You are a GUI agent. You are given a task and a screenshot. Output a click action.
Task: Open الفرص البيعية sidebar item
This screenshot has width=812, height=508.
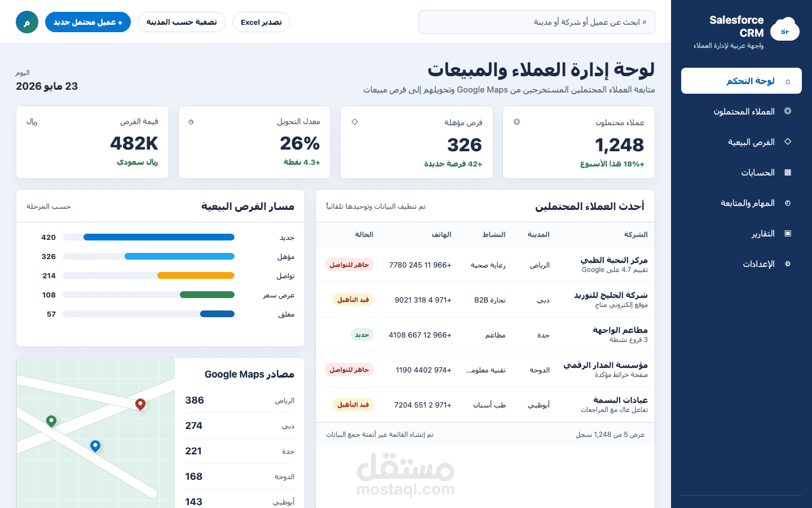point(742,142)
